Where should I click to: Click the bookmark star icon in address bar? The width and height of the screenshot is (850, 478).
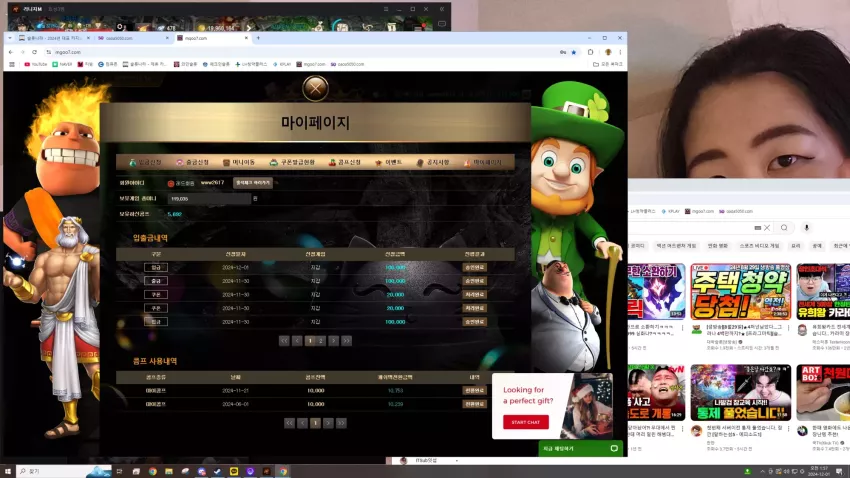coord(574,52)
